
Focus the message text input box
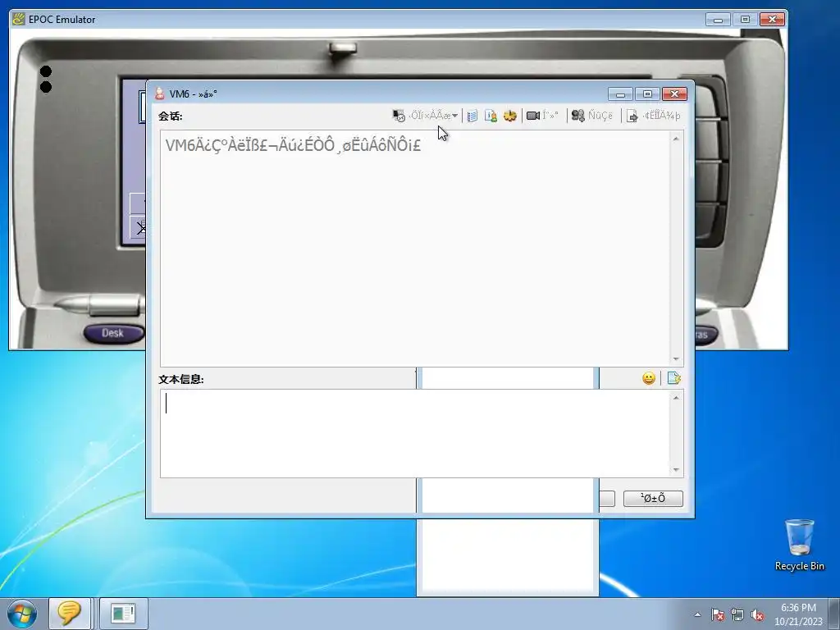414,433
